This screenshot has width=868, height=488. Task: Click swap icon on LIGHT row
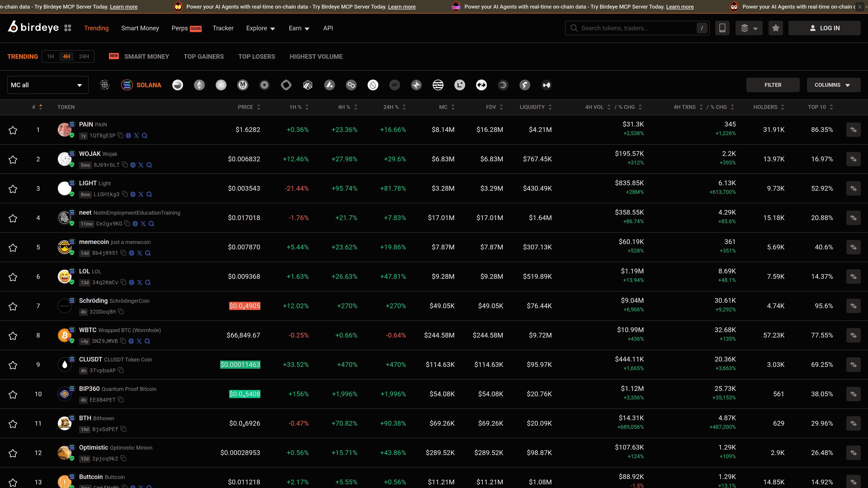[x=853, y=188]
